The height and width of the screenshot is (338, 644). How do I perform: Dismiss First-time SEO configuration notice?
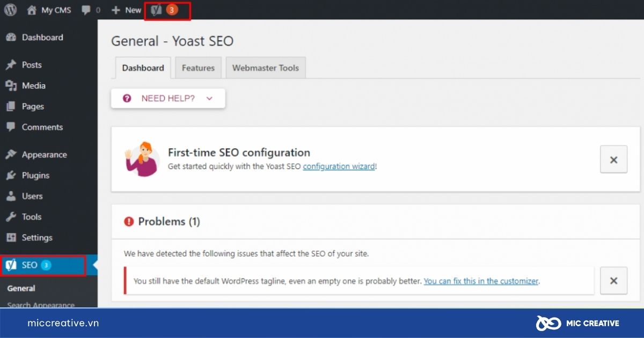(613, 159)
